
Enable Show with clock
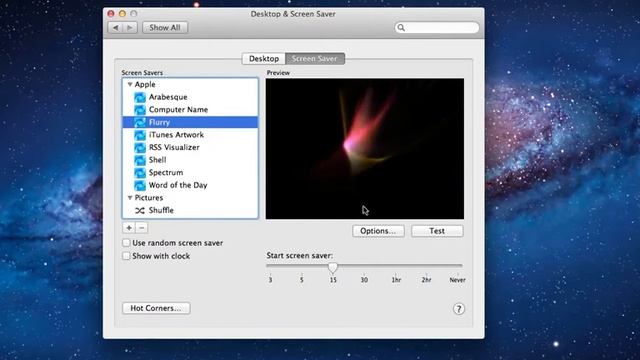[x=126, y=256]
